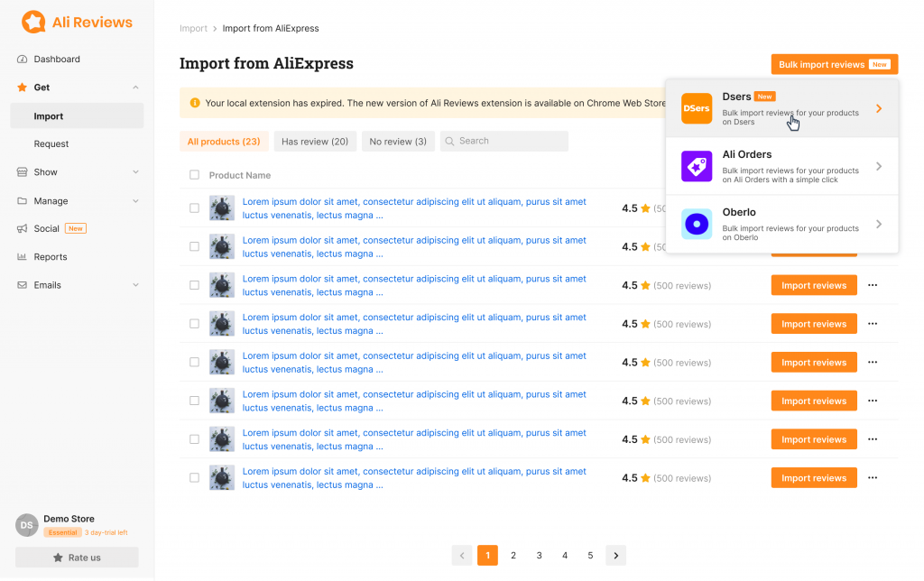This screenshot has height=581, width=924.
Task: Switch to Has review (20) tab
Action: point(315,142)
